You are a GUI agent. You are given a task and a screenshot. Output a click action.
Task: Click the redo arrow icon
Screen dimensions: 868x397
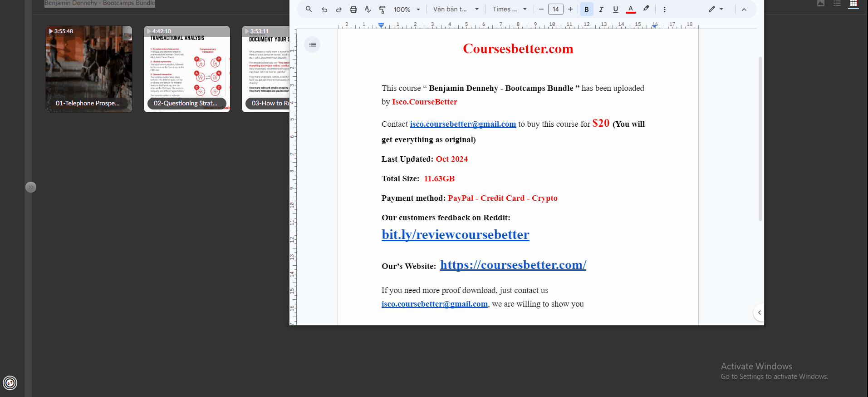tap(339, 10)
